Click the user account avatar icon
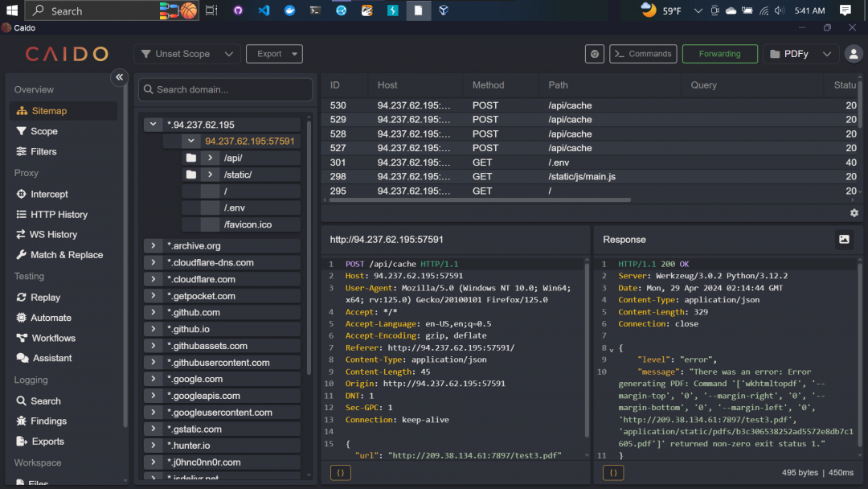The height and width of the screenshot is (489, 868). [x=854, y=54]
